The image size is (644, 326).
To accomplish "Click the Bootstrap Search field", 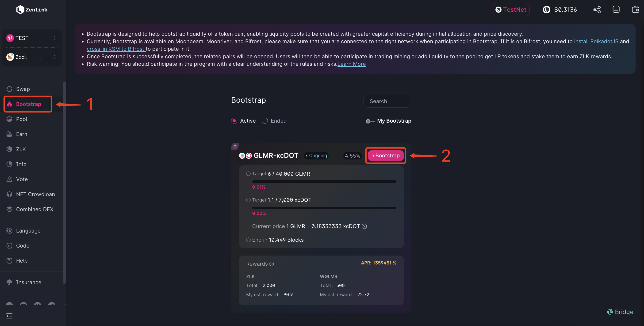I will coord(387,101).
